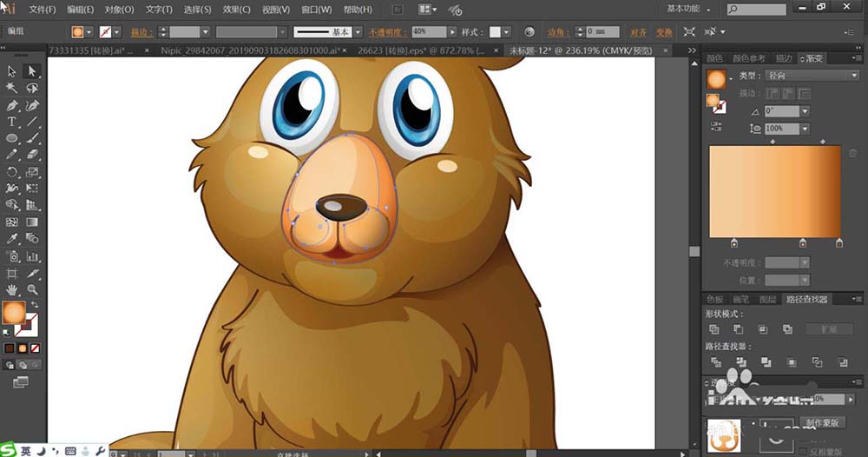Screen dimensions: 868x457
Task: Toggle Draw Behind mode button
Action: (x=23, y=365)
